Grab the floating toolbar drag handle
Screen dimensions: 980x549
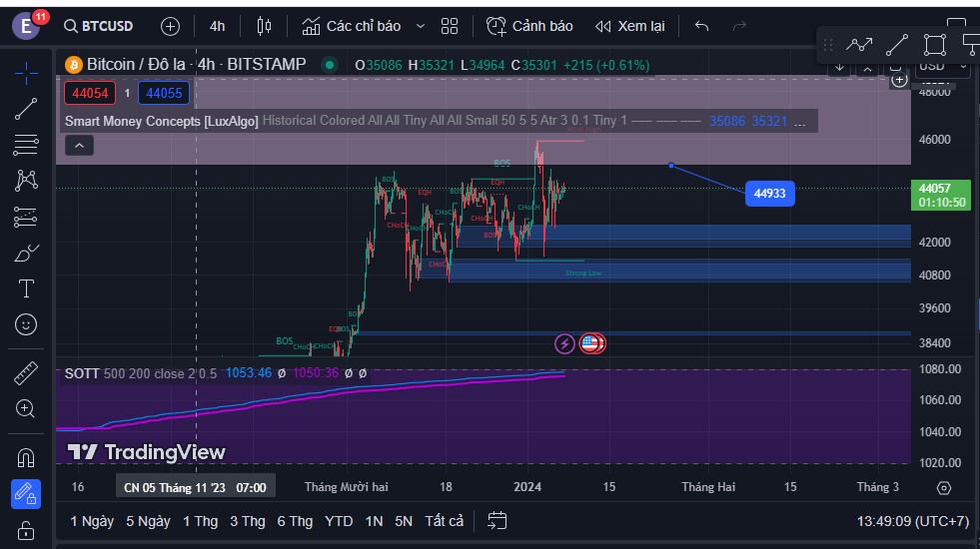point(828,44)
